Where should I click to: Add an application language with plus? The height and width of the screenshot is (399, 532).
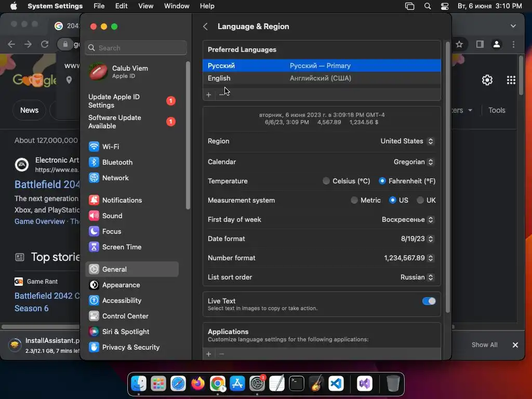tap(209, 354)
